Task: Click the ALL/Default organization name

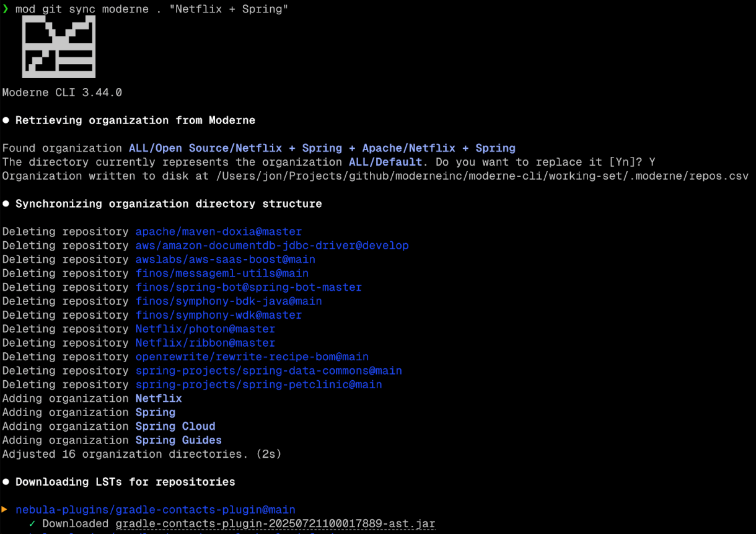Action: [x=385, y=162]
